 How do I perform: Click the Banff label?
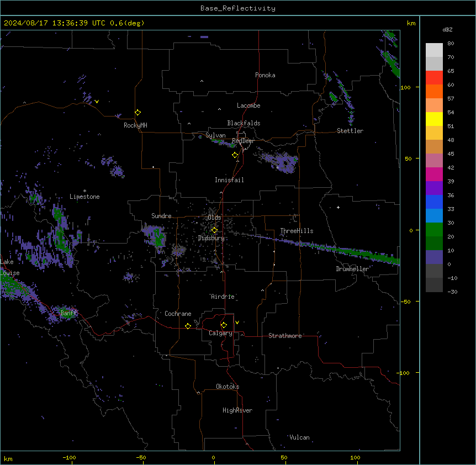click(x=68, y=313)
